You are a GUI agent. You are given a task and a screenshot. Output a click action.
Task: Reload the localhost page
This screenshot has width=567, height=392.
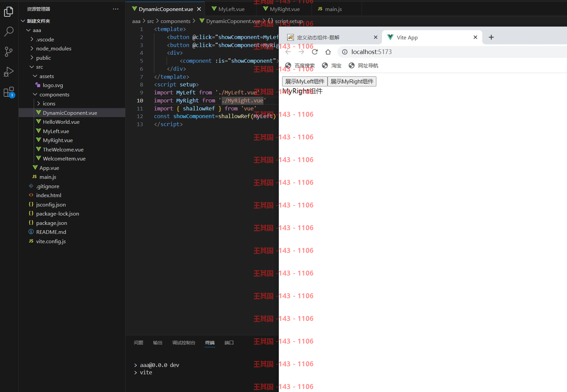315,52
